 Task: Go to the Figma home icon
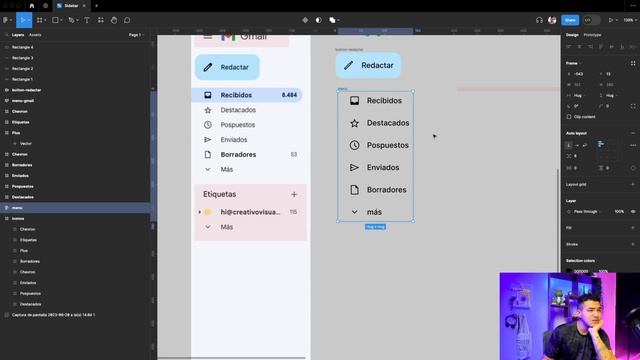[32, 6]
